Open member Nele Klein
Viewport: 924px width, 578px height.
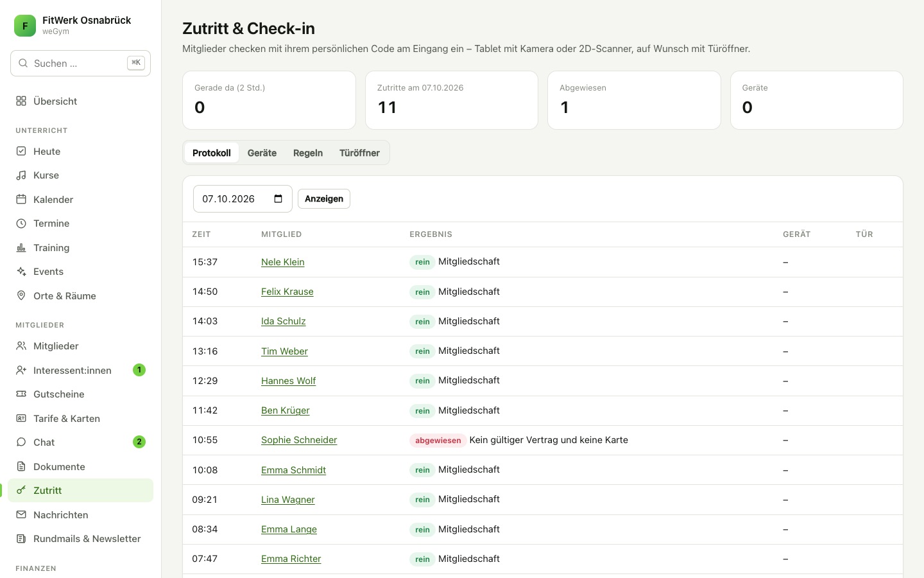click(283, 262)
